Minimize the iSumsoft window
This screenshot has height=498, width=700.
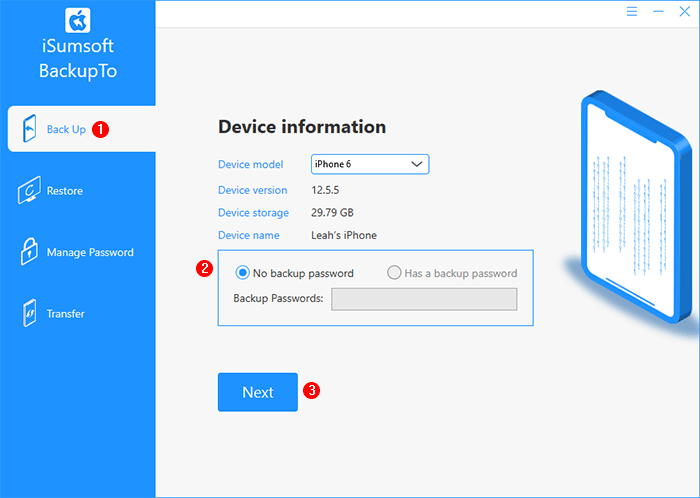click(658, 12)
